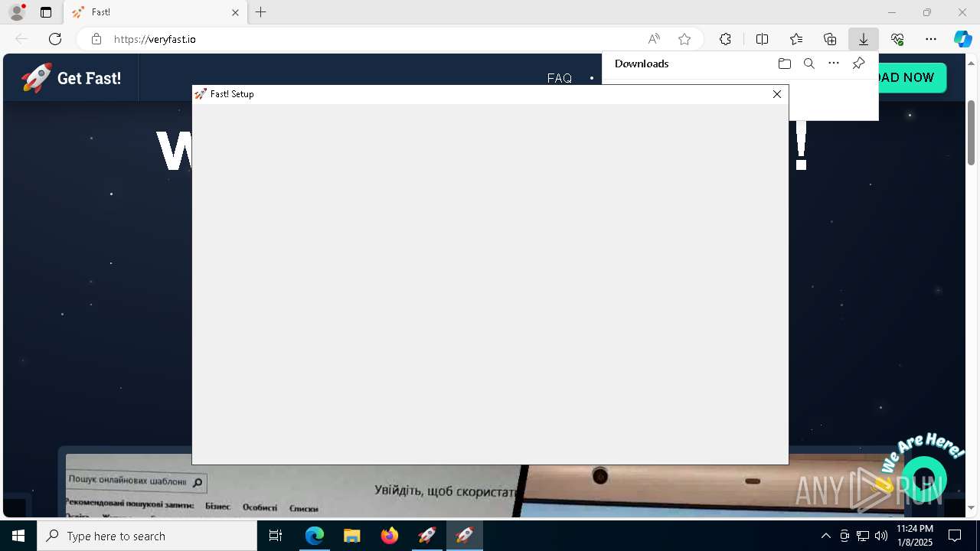
Task: Open File Explorer from taskbar
Action: 352,536
